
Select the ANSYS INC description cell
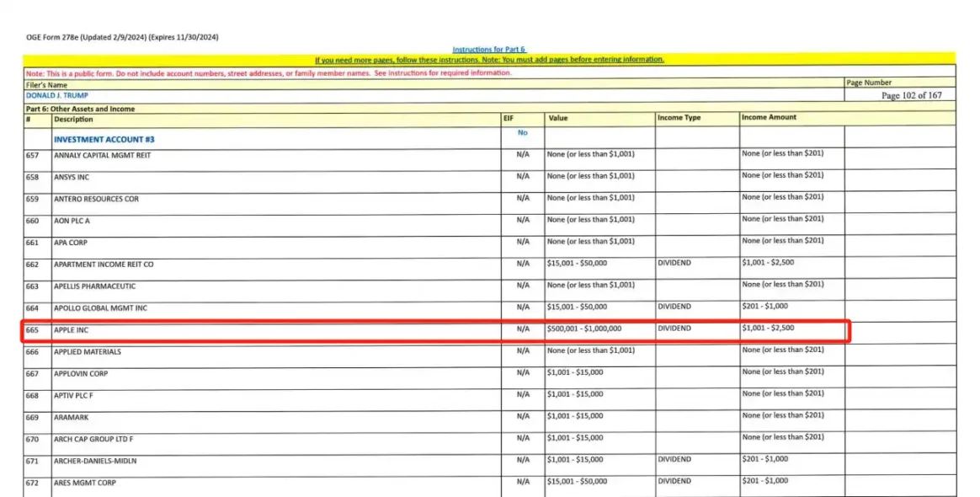(x=72, y=178)
